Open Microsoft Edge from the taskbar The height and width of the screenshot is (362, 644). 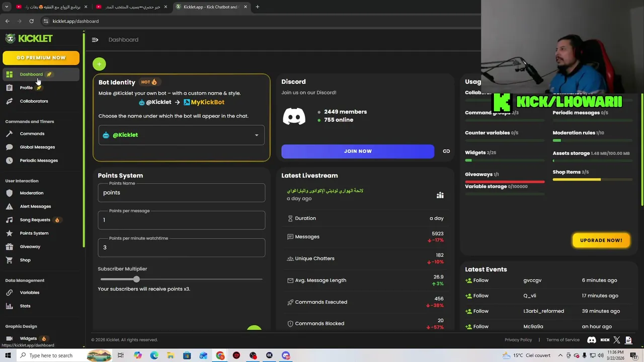coord(154,355)
